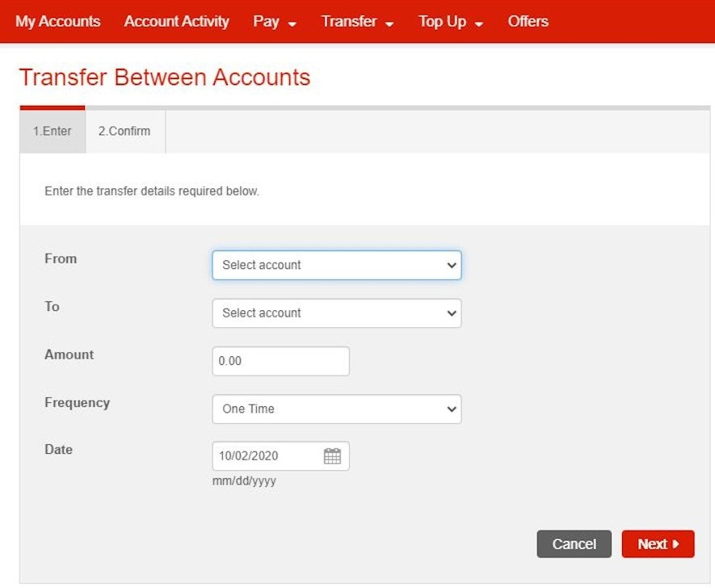
Task: Open the calendar date picker icon
Action: 332,456
